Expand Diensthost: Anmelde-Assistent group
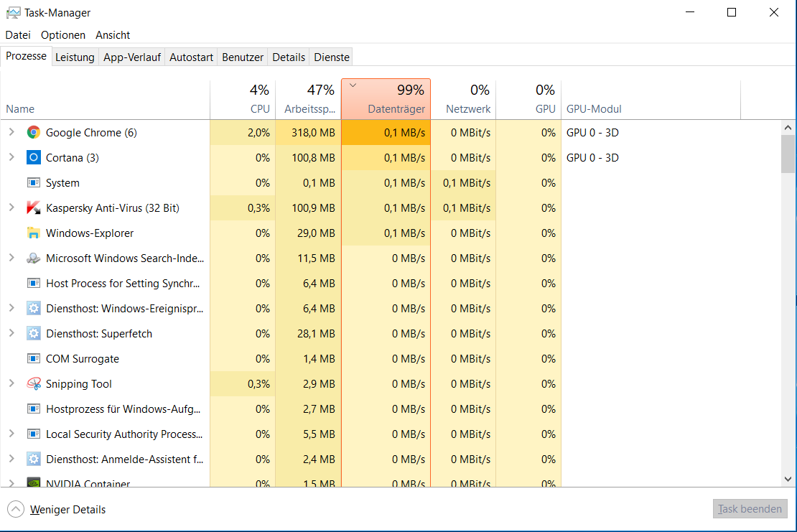Screen dimensions: 797x532 11,458
